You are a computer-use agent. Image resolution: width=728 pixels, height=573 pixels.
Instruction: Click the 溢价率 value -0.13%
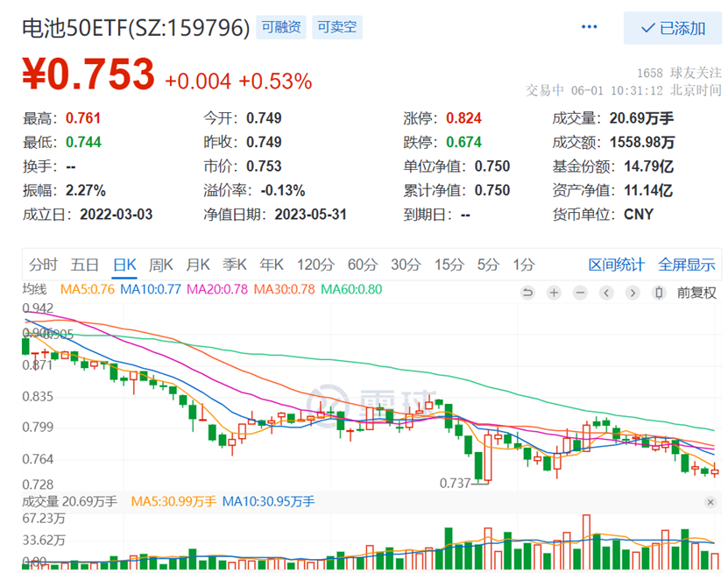(283, 190)
